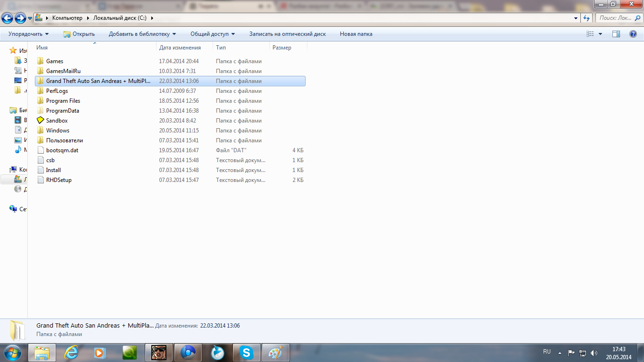Sort by the Дата изменения column header
The image size is (644, 362).
184,48
